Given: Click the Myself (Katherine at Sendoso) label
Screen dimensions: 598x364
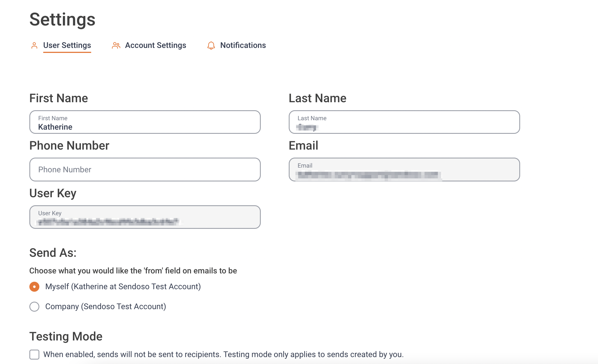Looking at the screenshot, I should (123, 286).
